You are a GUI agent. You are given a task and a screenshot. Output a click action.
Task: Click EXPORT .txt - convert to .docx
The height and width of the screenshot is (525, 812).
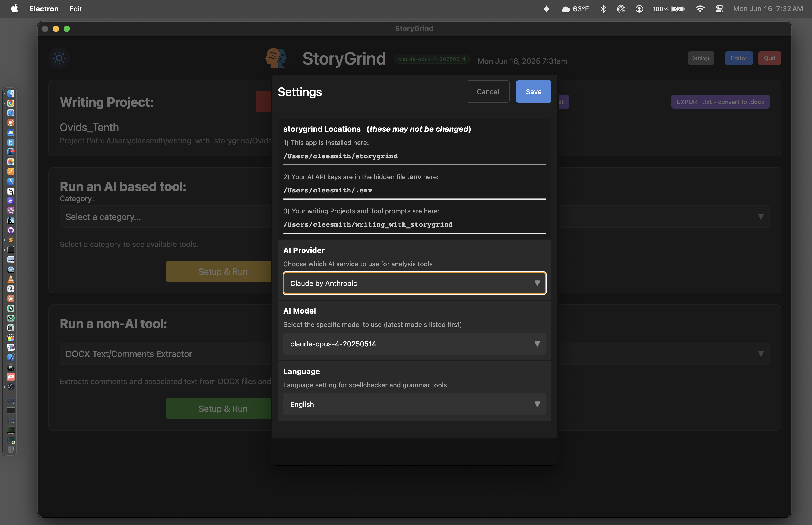pos(720,102)
